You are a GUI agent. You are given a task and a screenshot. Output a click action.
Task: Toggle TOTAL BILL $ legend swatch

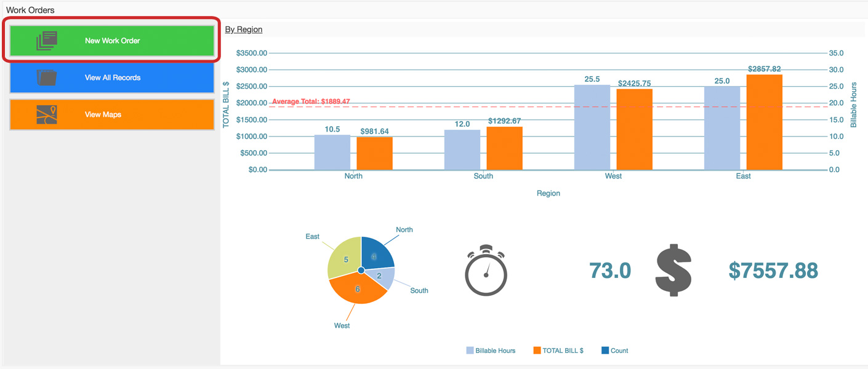click(x=537, y=351)
